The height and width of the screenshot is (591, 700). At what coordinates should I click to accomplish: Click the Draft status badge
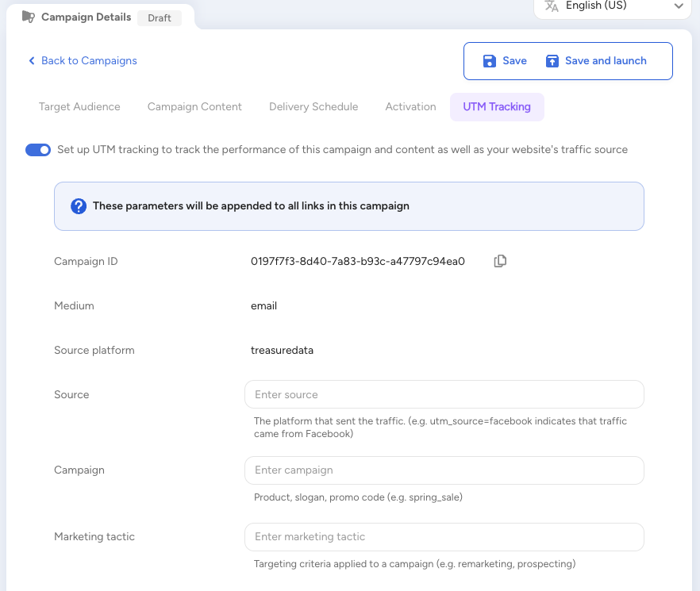[x=159, y=17]
